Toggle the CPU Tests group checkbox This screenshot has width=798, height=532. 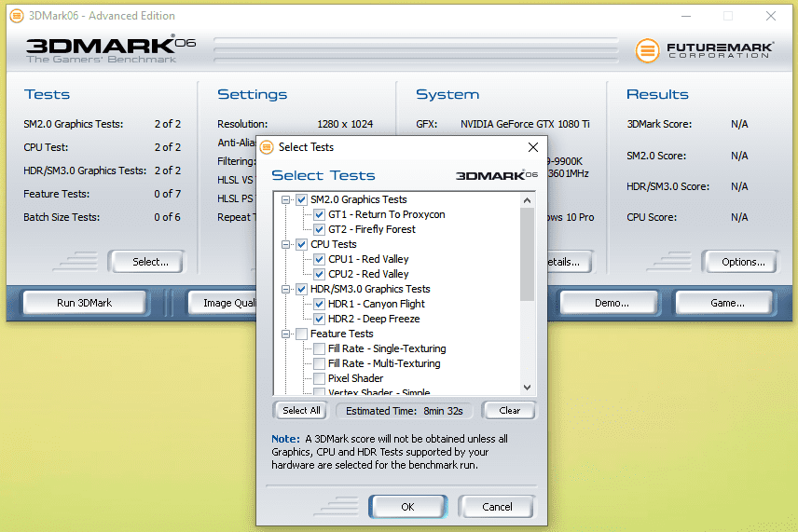click(x=301, y=244)
